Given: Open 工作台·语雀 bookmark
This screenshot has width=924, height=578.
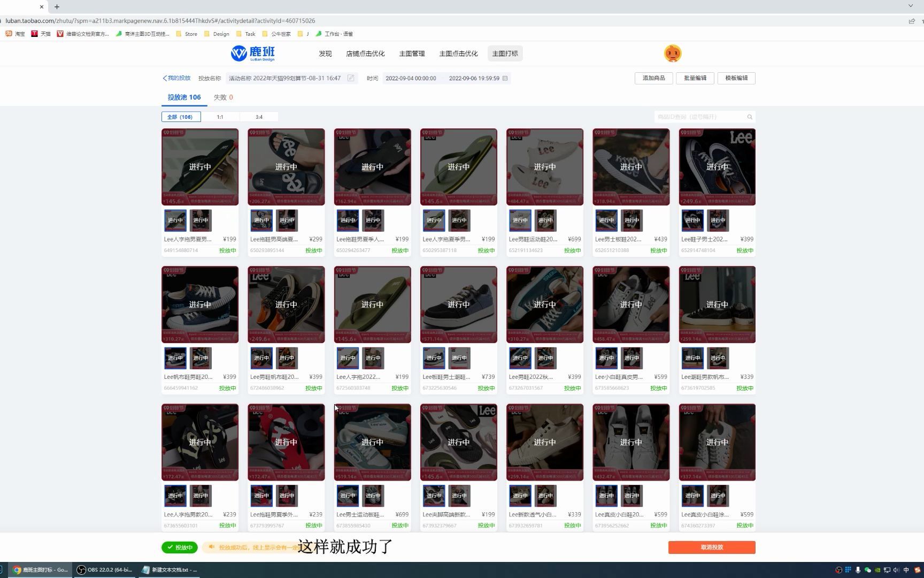Looking at the screenshot, I should pos(334,34).
